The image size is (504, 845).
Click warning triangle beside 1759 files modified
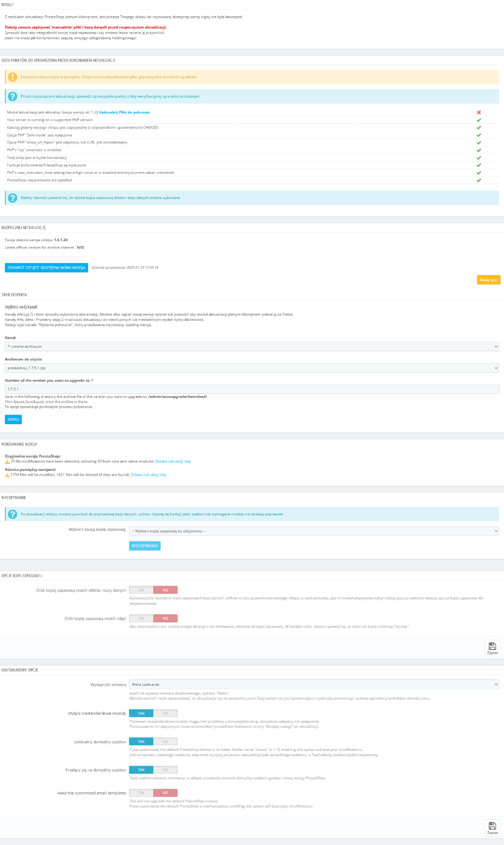pos(7,475)
